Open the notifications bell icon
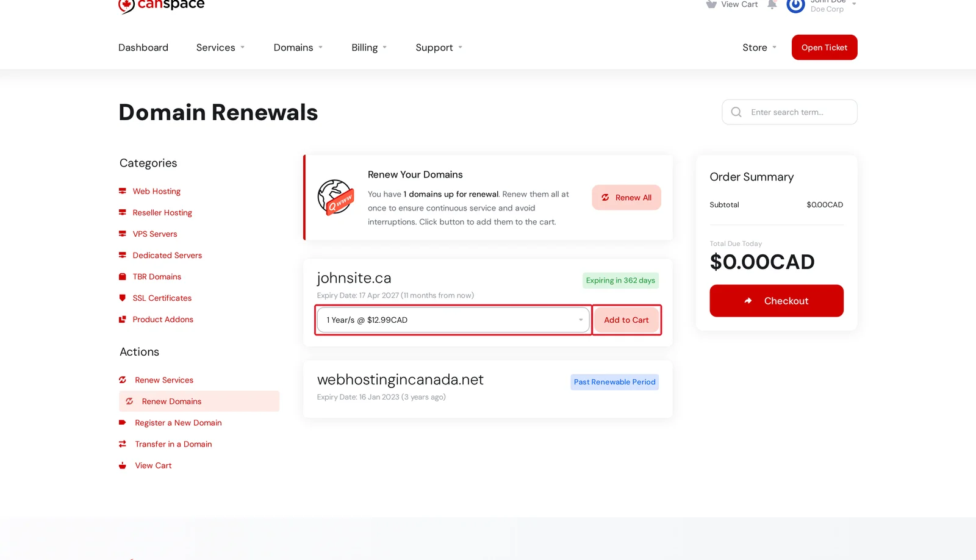976x560 pixels. 772,4
